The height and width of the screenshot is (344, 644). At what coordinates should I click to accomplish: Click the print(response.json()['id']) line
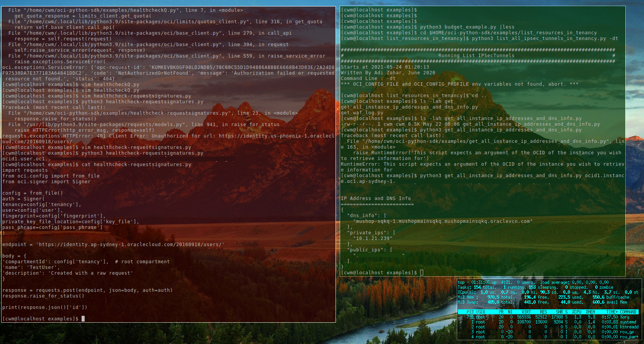[45, 307]
